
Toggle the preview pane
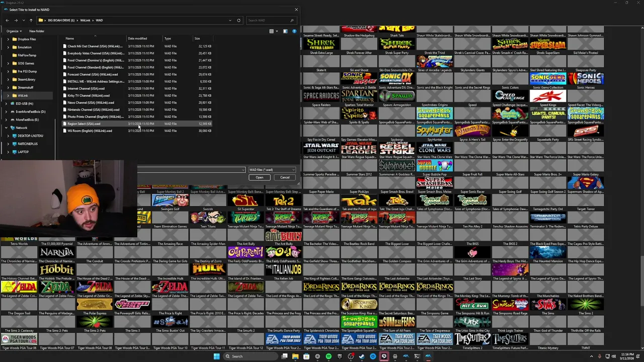tap(285, 31)
